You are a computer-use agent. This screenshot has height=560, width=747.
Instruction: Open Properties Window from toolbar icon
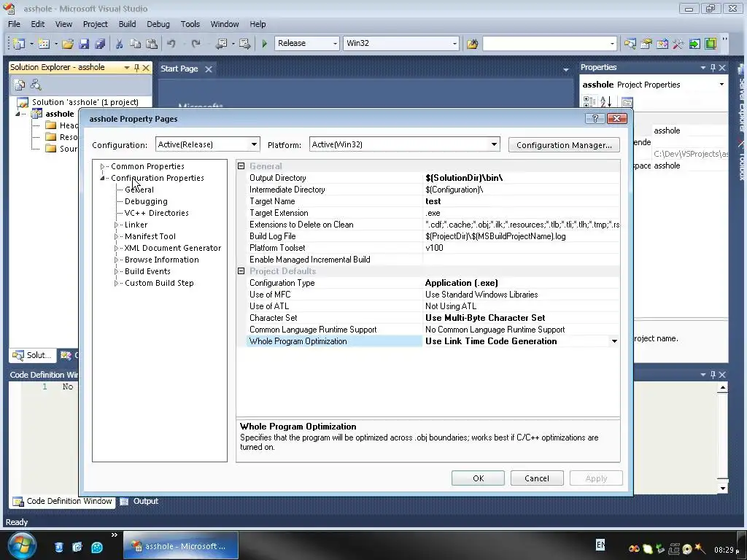point(646,43)
